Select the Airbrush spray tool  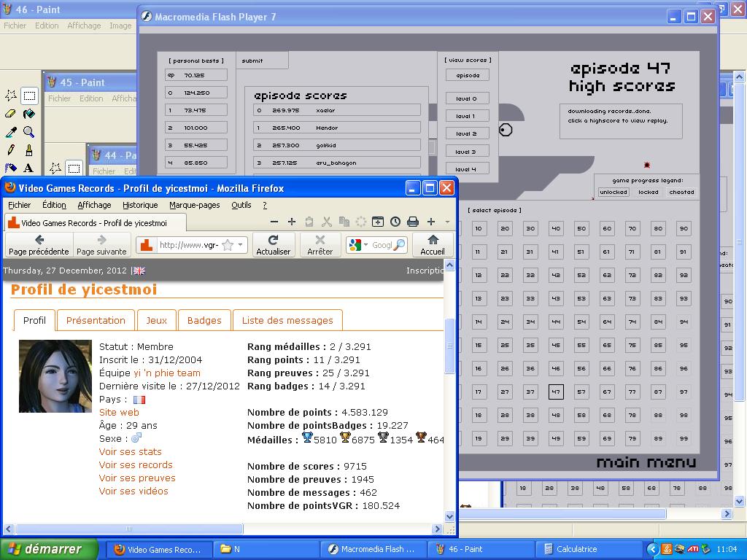tap(11, 168)
